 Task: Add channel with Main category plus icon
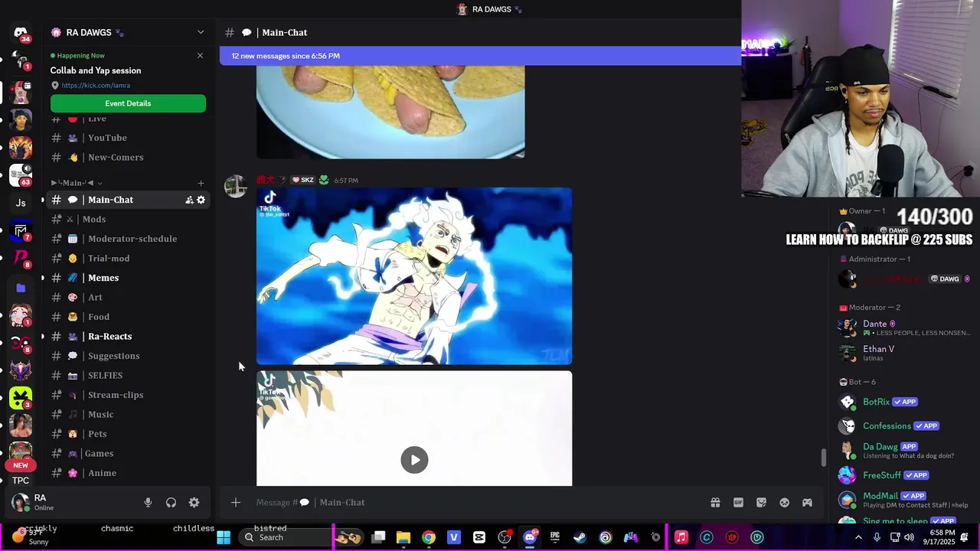point(201,183)
